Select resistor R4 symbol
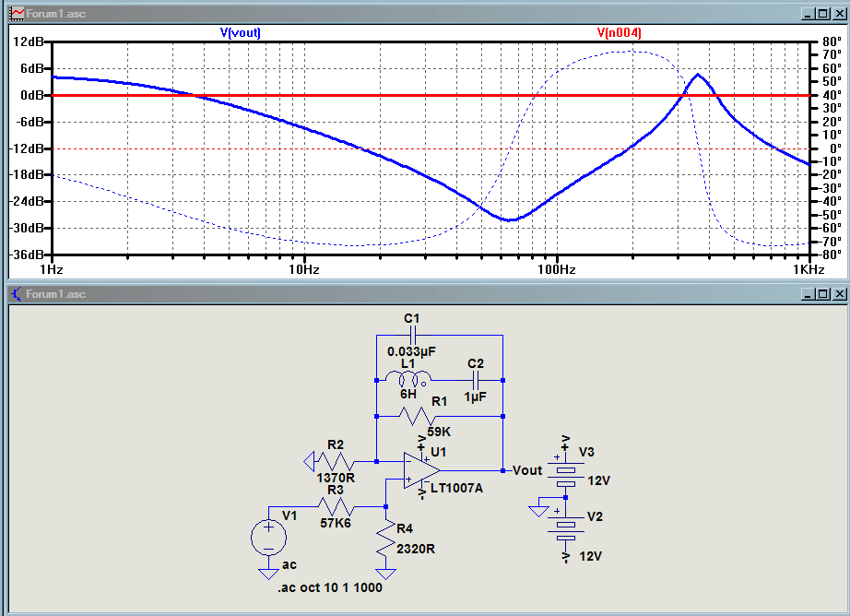The width and height of the screenshot is (850, 616). click(x=385, y=538)
